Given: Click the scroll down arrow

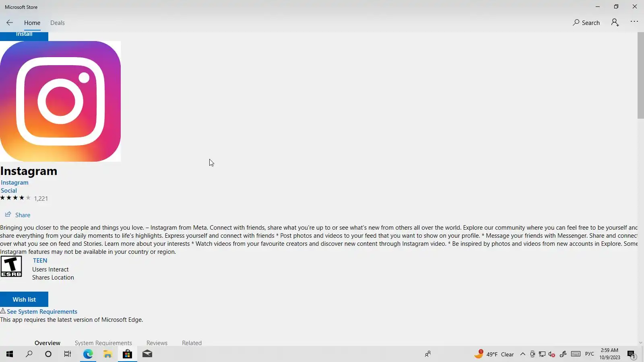Looking at the screenshot, I should 641,343.
